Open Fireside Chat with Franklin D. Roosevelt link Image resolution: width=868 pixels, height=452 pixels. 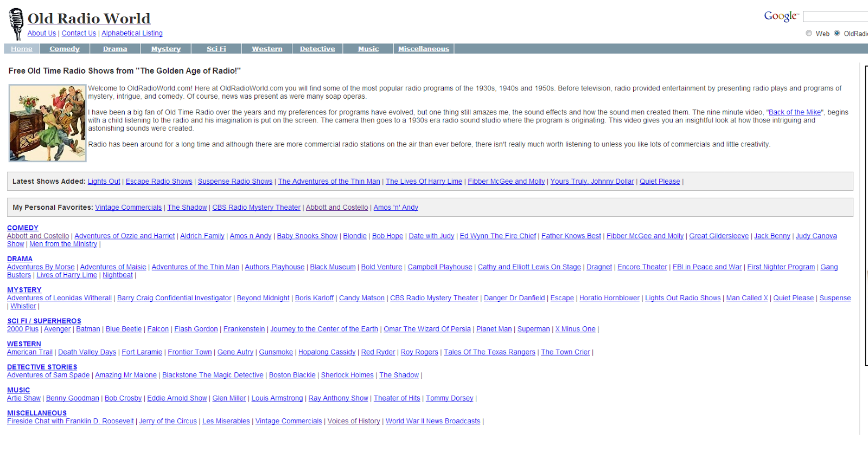pos(70,421)
